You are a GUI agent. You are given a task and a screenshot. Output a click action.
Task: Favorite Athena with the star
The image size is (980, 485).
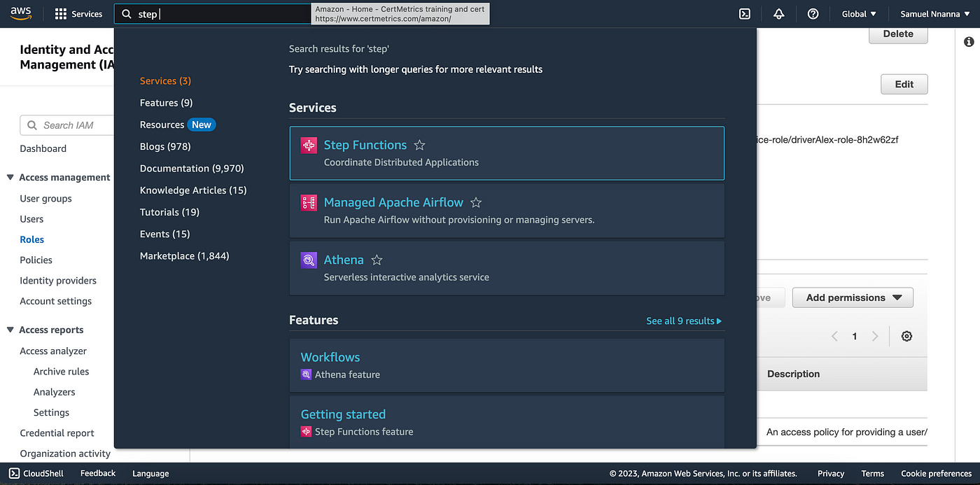(x=377, y=260)
